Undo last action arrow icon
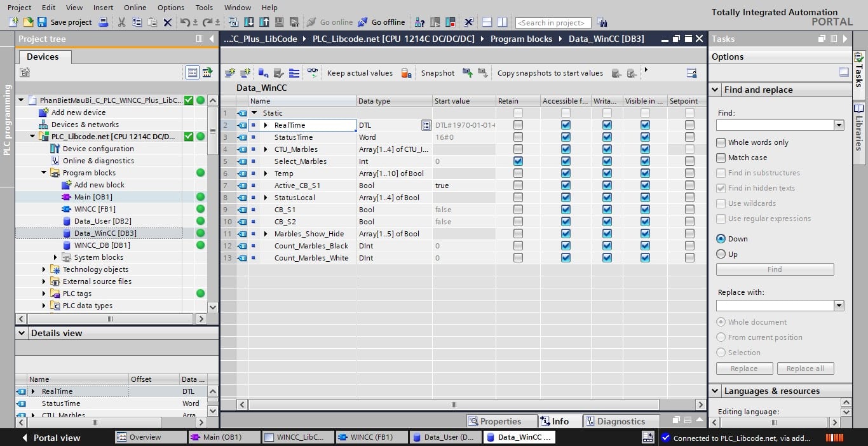Screen dimensions: 868x446 (x=185, y=22)
